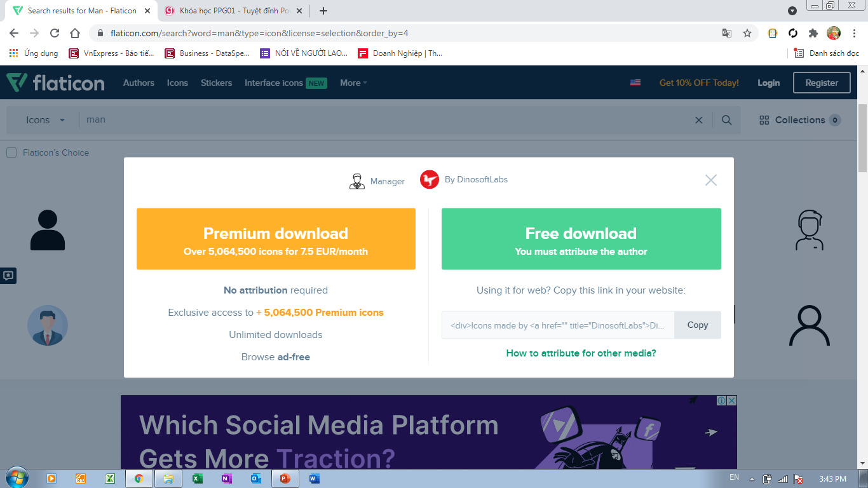The image size is (868, 488).
Task: Open the Windows Start menu
Action: pyautogui.click(x=16, y=478)
